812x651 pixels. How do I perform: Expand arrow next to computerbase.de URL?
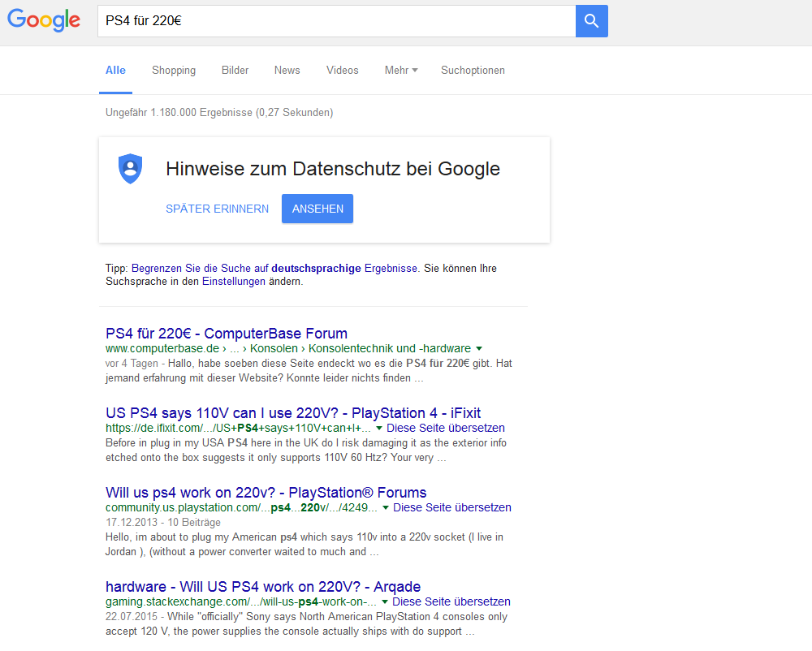pos(479,348)
